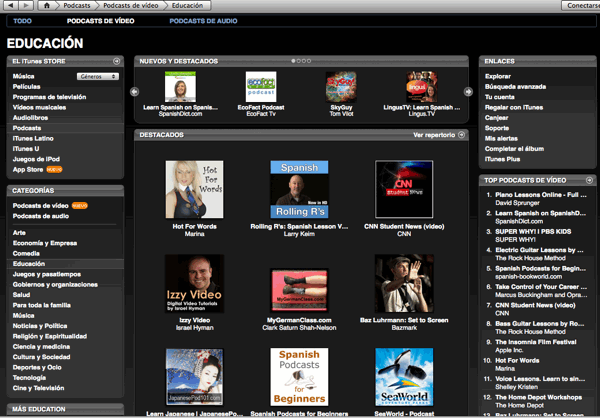The image size is (600, 418).
Task: Select Tecnología category
Action: [29, 377]
